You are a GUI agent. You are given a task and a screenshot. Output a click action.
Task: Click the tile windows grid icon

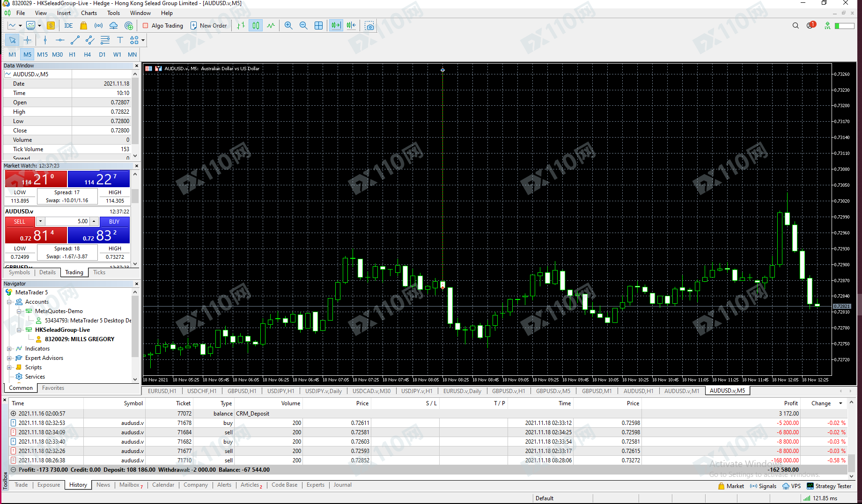[318, 26]
